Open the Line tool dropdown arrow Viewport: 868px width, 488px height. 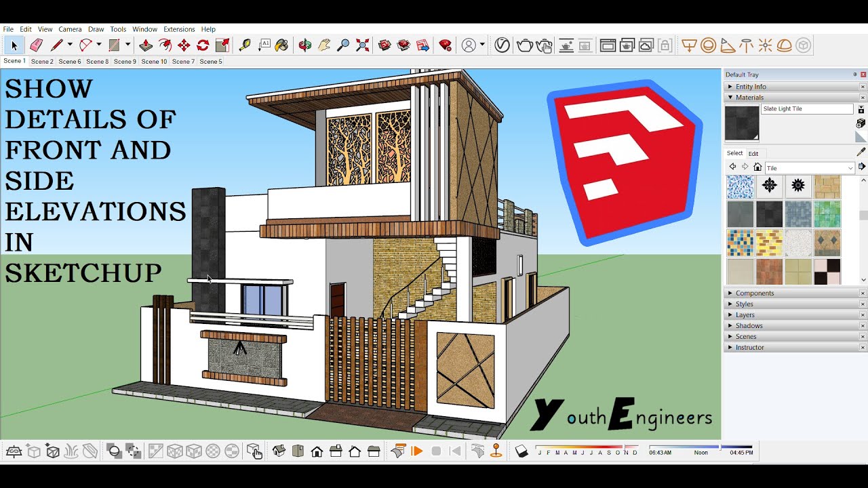(70, 45)
